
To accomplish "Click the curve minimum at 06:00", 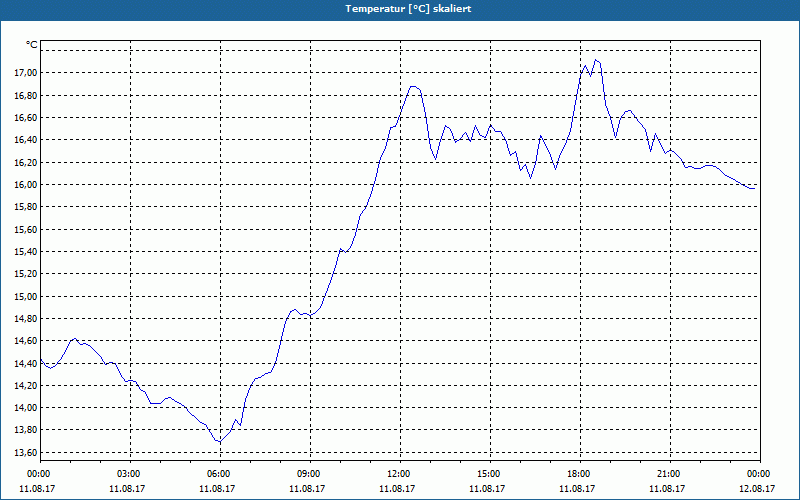I will click(x=220, y=442).
